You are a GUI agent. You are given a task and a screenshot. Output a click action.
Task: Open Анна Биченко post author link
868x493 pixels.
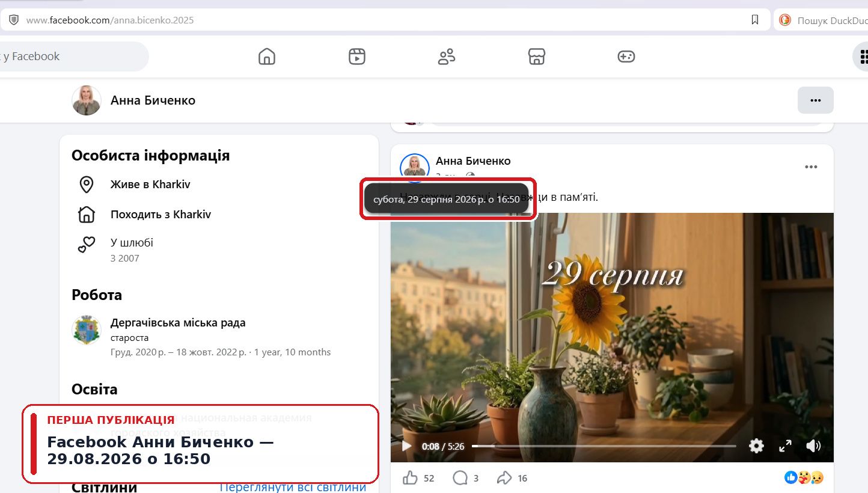473,161
